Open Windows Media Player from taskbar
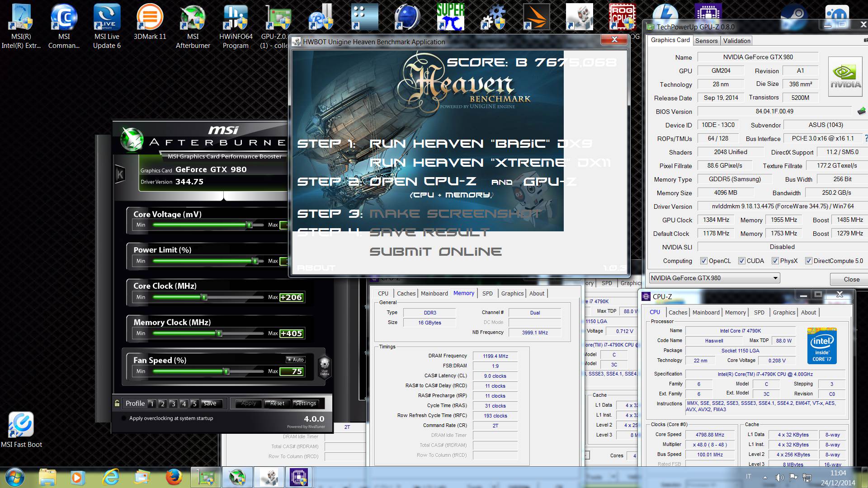Image resolution: width=868 pixels, height=488 pixels. (x=77, y=477)
